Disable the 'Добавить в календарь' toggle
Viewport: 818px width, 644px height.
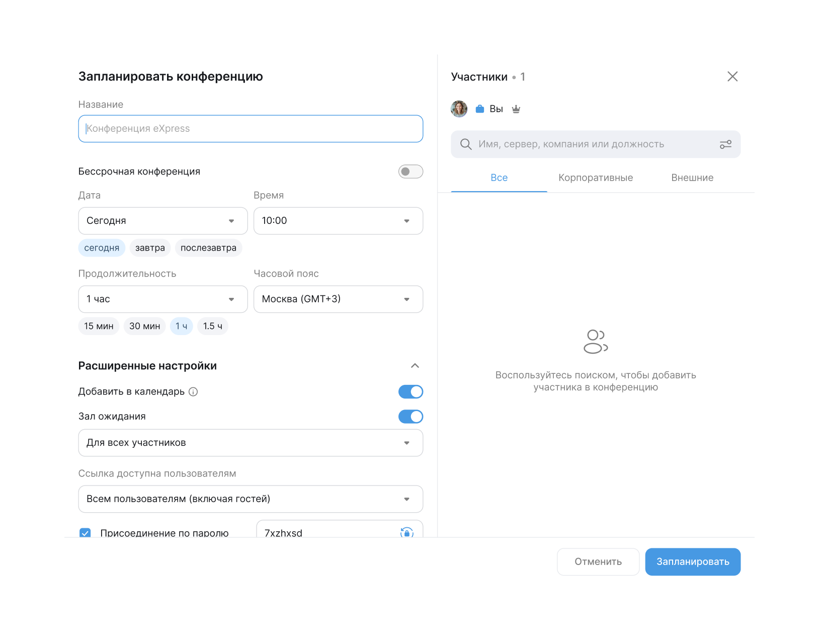(x=411, y=392)
